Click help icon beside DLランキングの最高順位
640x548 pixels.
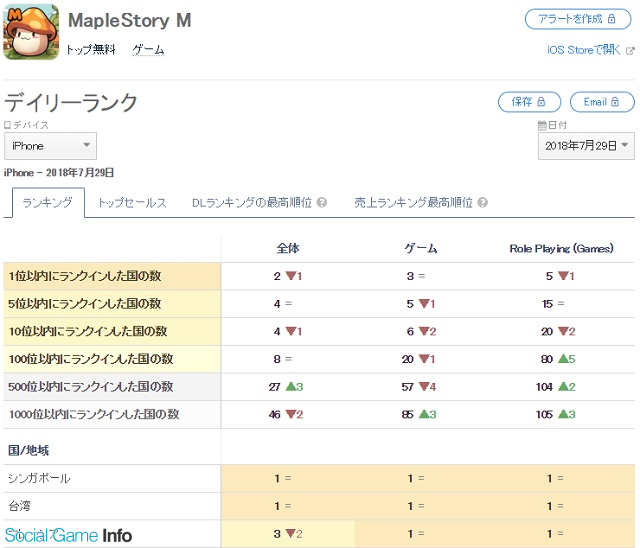[322, 202]
